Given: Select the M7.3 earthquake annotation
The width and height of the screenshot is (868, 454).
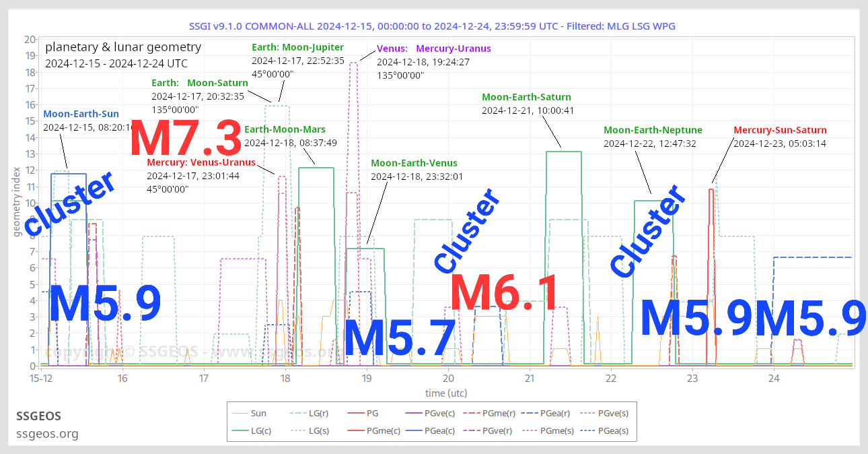Looking at the screenshot, I should [x=186, y=139].
